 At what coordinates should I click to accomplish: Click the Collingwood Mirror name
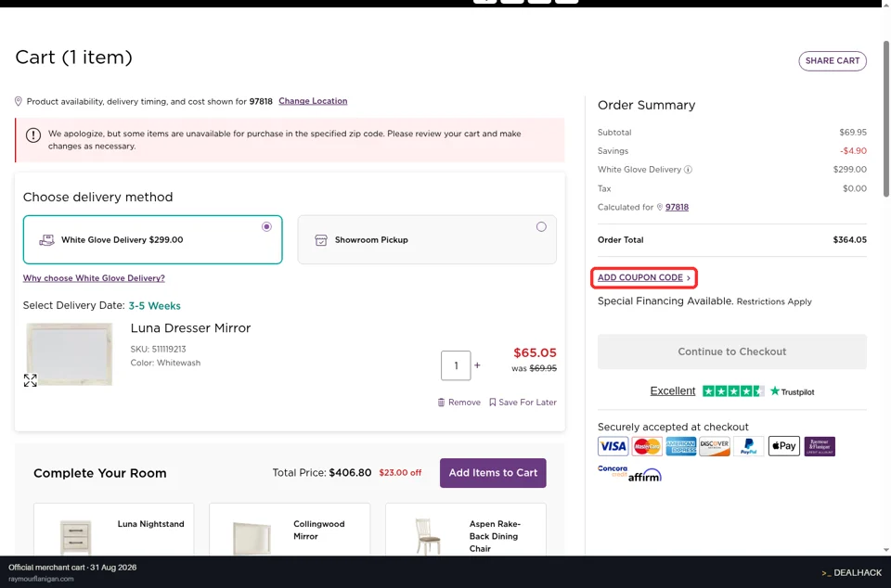318,530
